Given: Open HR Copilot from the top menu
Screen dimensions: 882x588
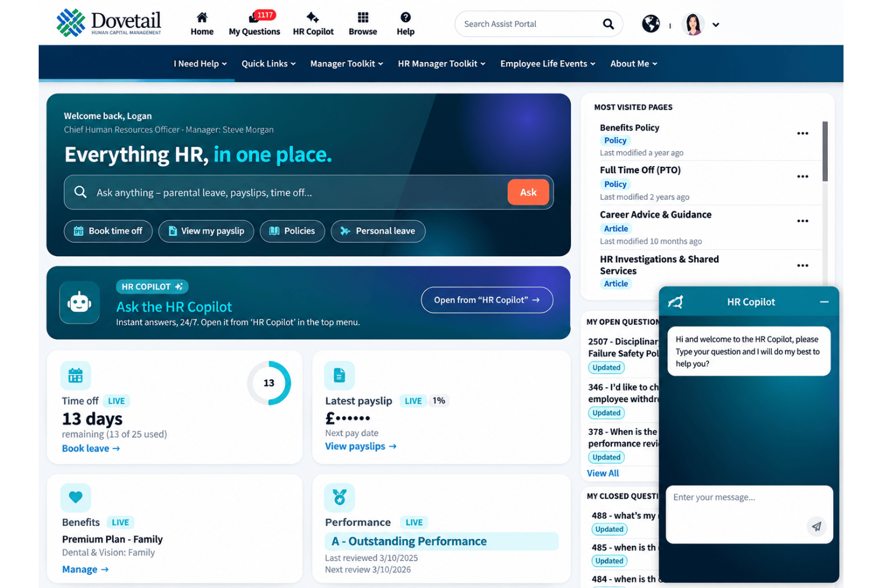Looking at the screenshot, I should coord(313,24).
